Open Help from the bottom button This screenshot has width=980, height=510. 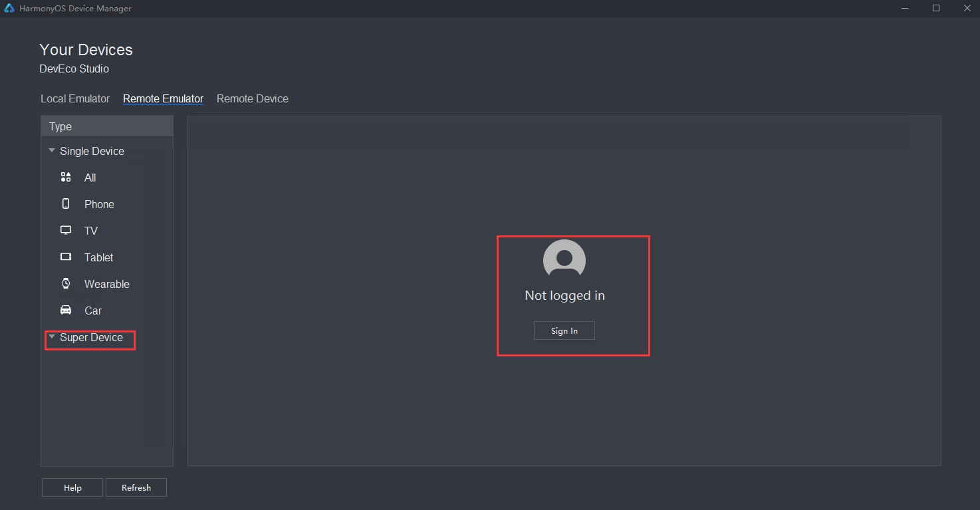pos(72,487)
